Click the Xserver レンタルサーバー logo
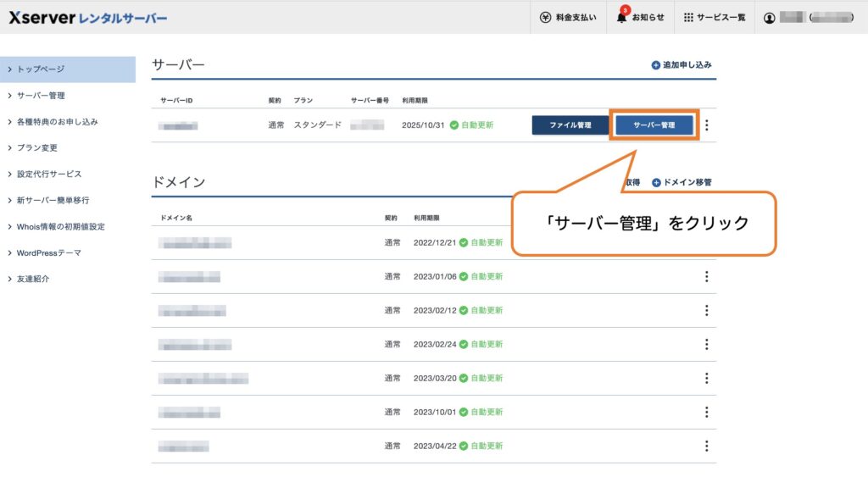Screen dimensions: 868x488 (87, 16)
